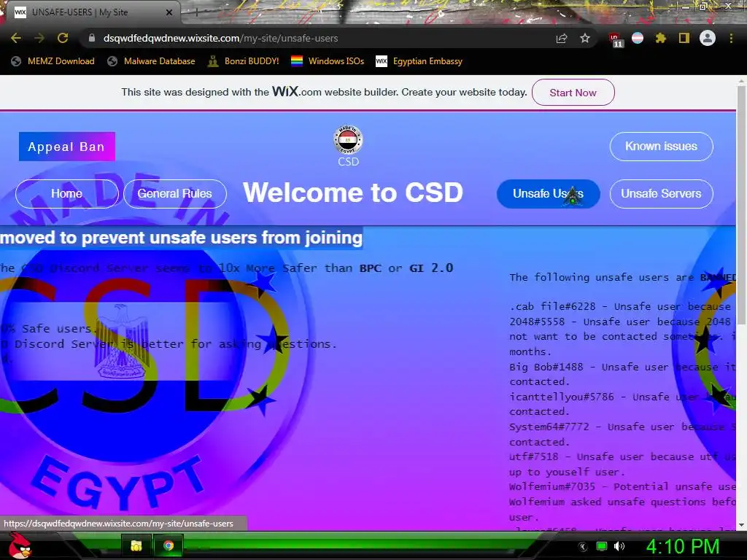Go back with the browser back arrow

16,38
